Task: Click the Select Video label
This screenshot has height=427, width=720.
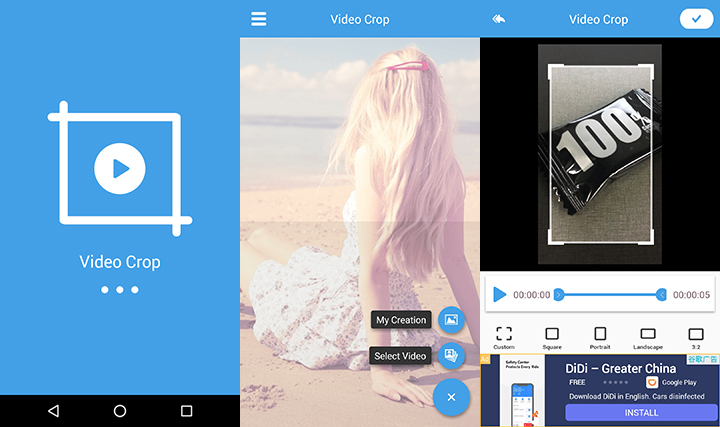Action: (x=400, y=356)
